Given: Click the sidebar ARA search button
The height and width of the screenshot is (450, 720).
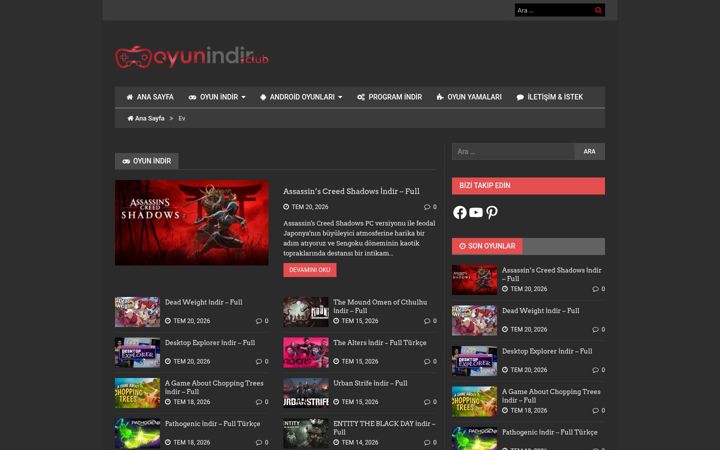Looking at the screenshot, I should coord(590,152).
